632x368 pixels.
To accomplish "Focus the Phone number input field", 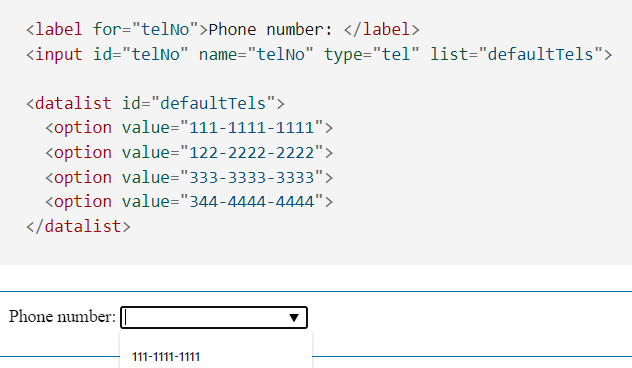I will (x=214, y=318).
